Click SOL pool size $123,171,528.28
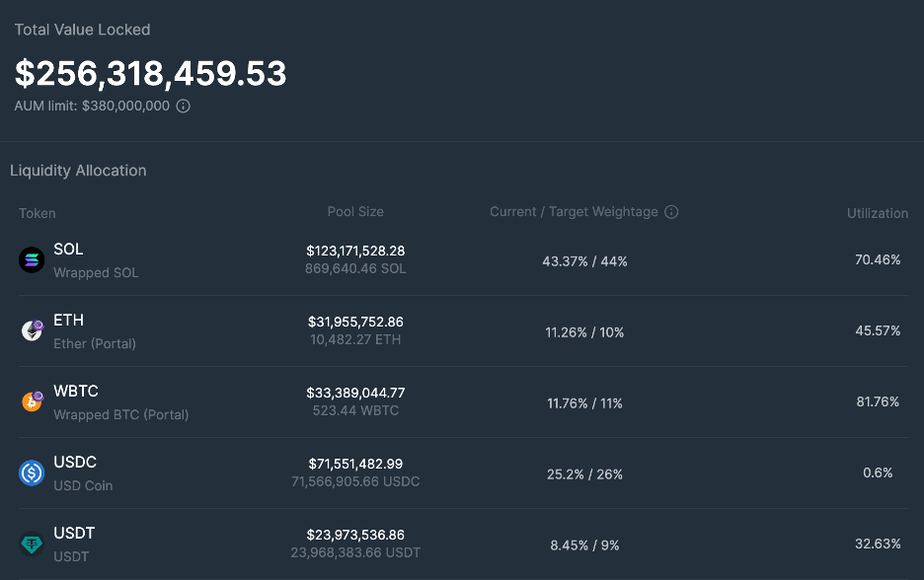Screen dimensions: 924x580 point(355,251)
